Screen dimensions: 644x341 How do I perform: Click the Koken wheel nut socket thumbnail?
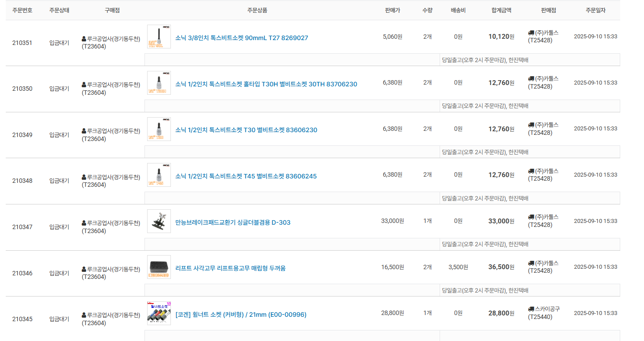point(159,313)
